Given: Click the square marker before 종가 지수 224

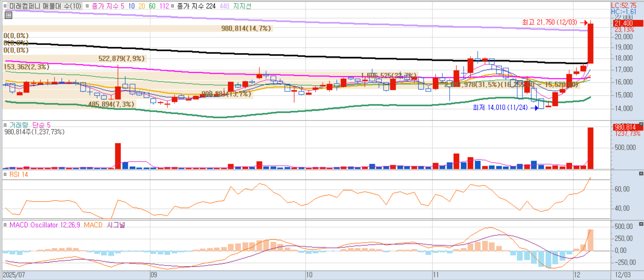Looking at the screenshot, I should (173, 6).
